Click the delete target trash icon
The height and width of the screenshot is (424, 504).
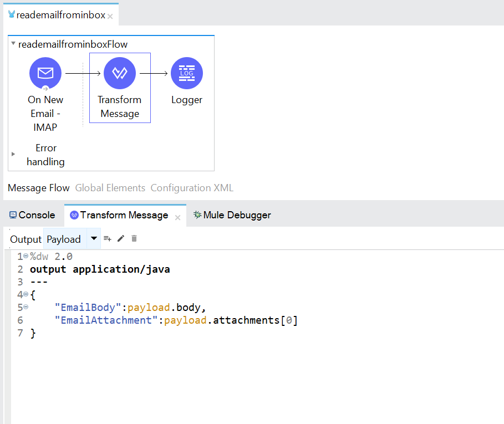click(134, 238)
